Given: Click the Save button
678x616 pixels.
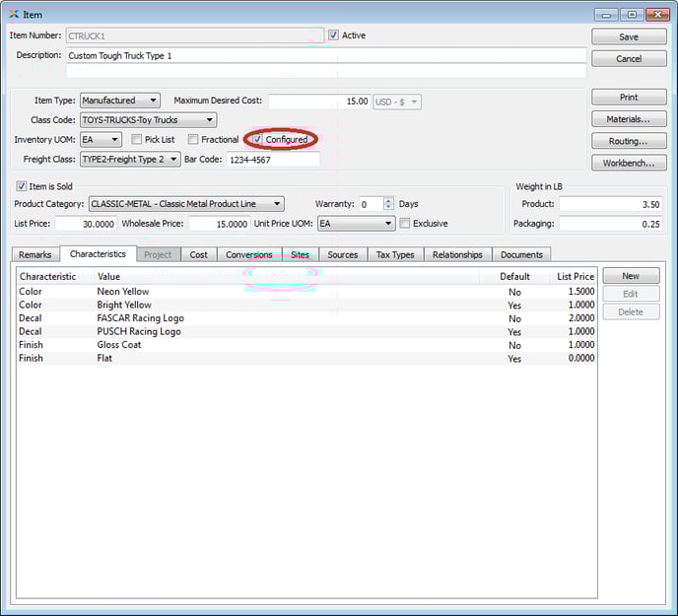Looking at the screenshot, I should [x=628, y=36].
